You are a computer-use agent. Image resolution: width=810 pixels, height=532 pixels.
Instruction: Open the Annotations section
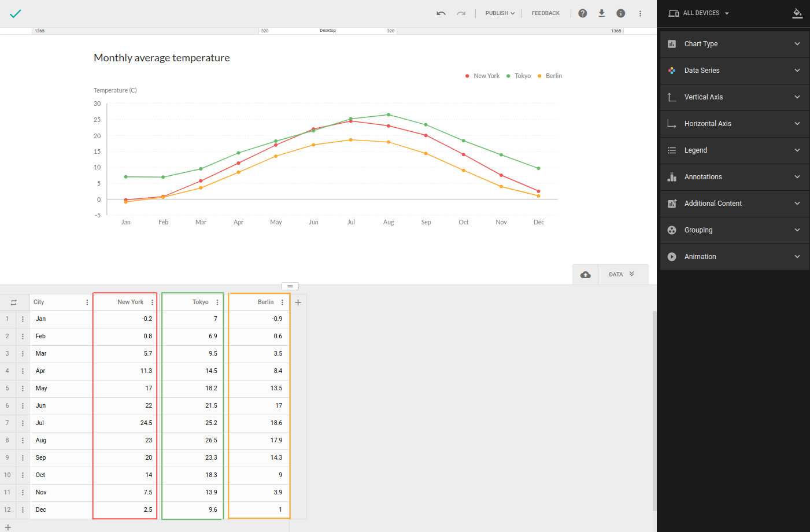coord(734,177)
